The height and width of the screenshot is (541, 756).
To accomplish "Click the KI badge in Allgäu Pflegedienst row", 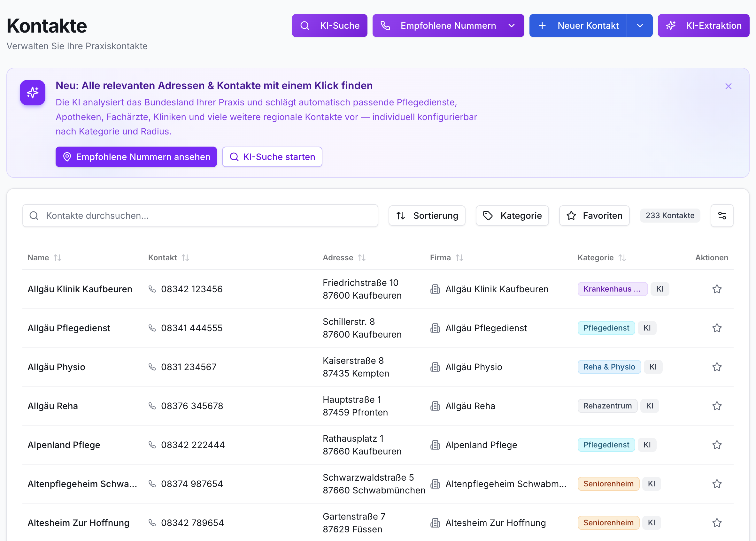I will click(647, 328).
